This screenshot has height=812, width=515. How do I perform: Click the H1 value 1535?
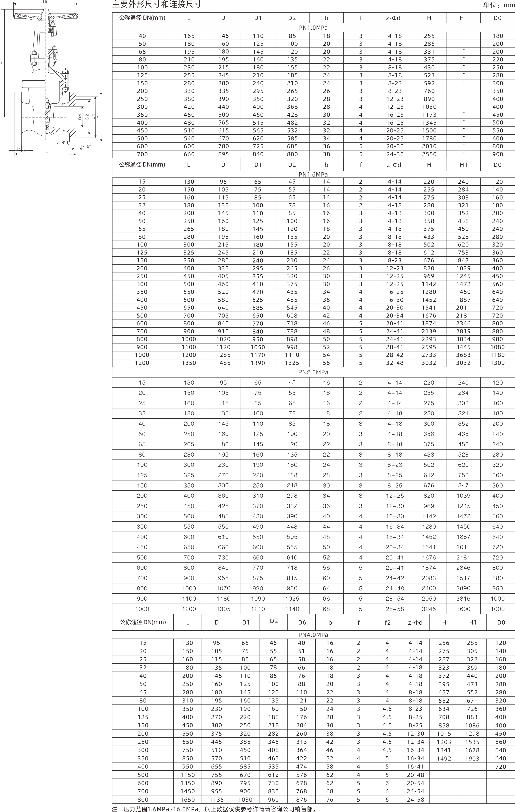point(472,742)
